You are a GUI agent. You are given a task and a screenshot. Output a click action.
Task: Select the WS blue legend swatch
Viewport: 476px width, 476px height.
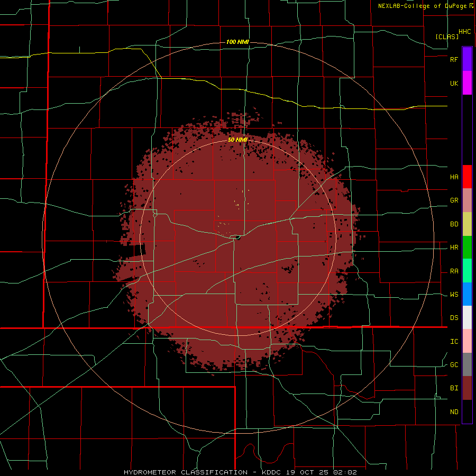[x=467, y=294]
